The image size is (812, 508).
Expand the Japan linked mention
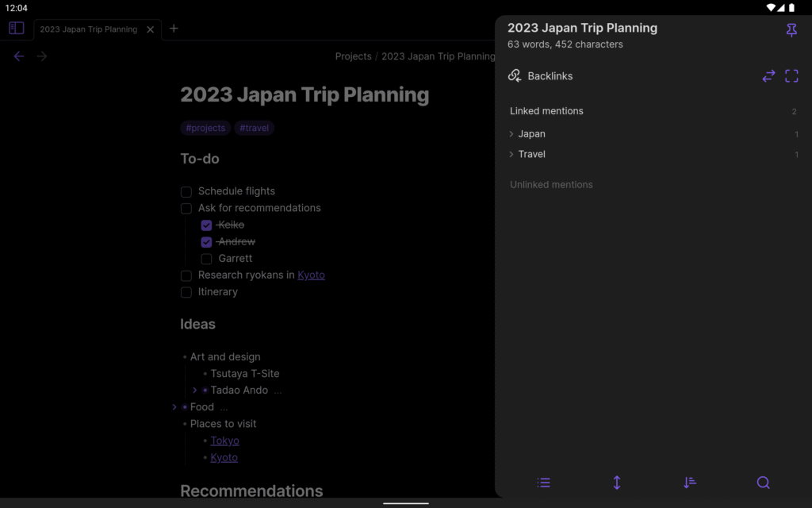[512, 133]
